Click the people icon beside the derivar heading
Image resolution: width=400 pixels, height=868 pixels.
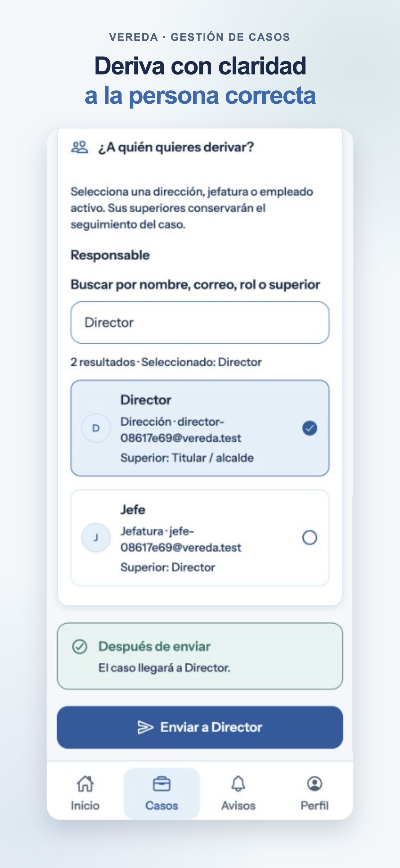click(x=79, y=147)
